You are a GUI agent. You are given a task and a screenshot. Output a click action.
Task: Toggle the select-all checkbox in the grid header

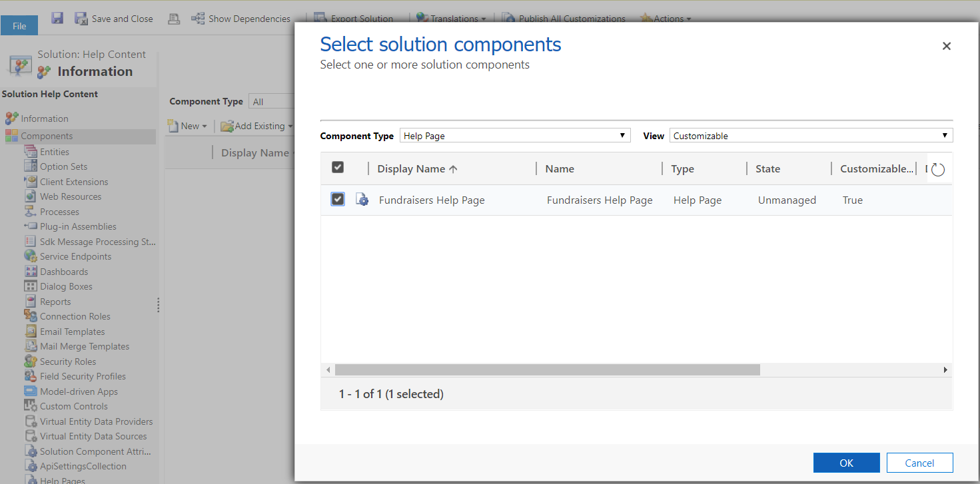click(337, 167)
